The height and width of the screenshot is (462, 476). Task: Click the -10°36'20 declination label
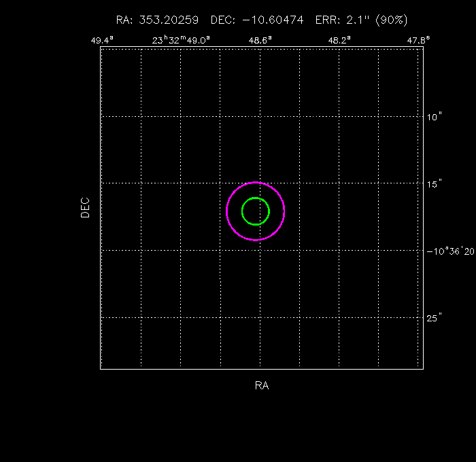[450, 251]
